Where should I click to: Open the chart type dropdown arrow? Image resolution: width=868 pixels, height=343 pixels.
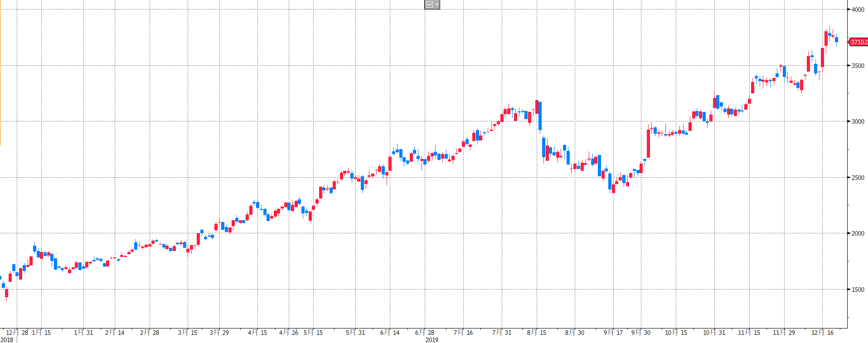tap(437, 5)
